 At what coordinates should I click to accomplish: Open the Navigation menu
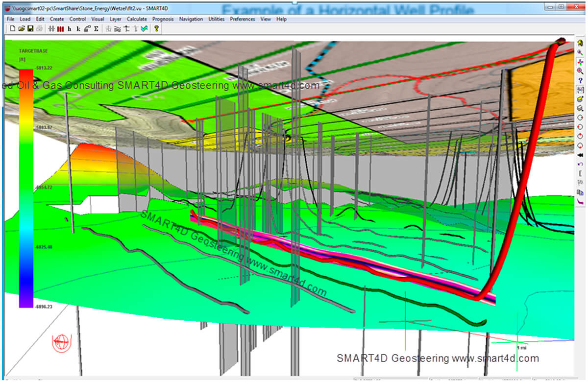[x=191, y=19]
